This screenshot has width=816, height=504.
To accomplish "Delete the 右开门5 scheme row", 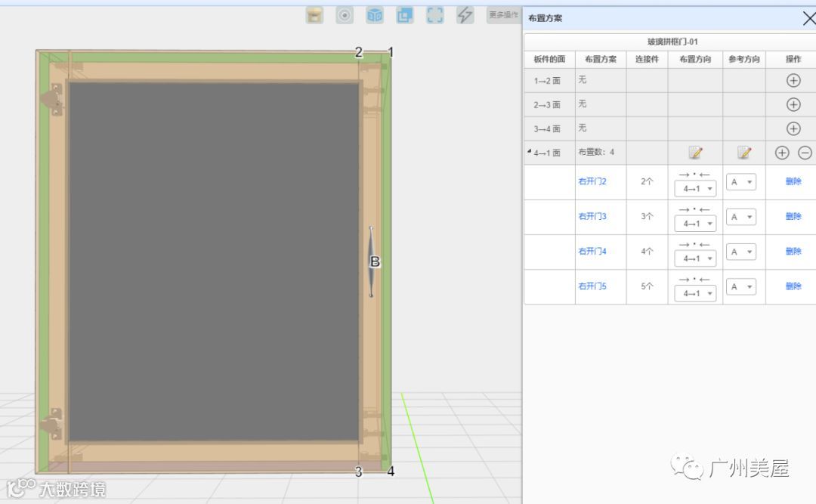I will (793, 286).
